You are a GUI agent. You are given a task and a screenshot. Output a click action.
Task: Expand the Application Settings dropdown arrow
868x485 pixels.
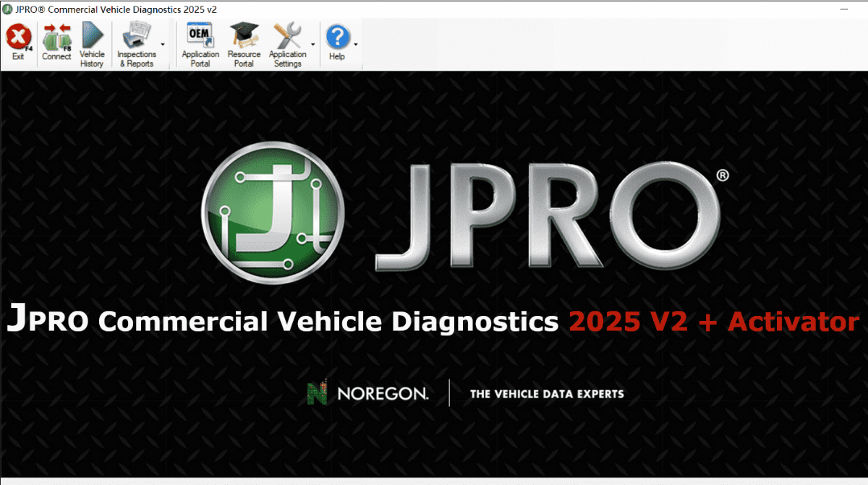[313, 44]
